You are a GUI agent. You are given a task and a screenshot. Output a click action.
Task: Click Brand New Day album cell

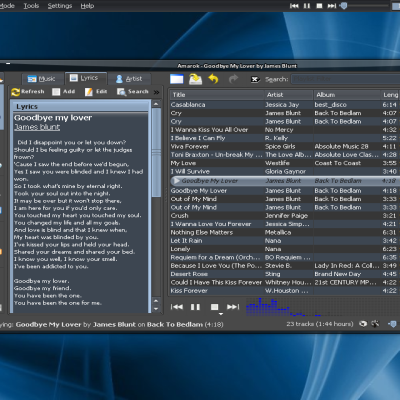338,274
